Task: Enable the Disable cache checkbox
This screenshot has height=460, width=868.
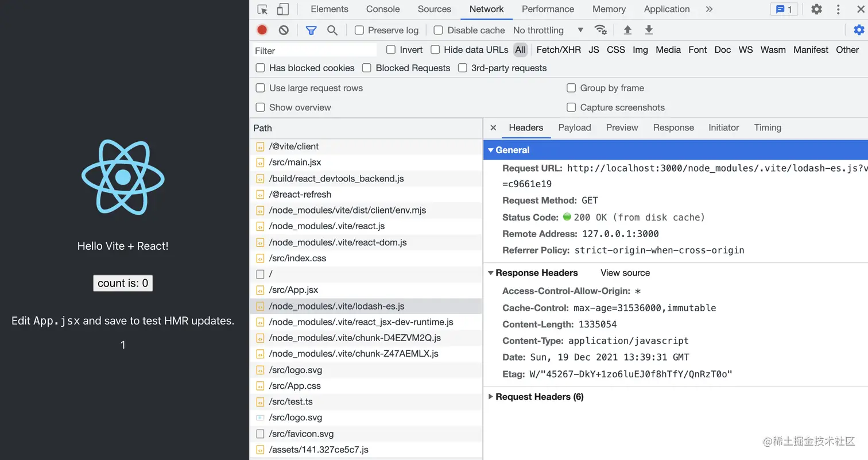Action: click(x=438, y=30)
